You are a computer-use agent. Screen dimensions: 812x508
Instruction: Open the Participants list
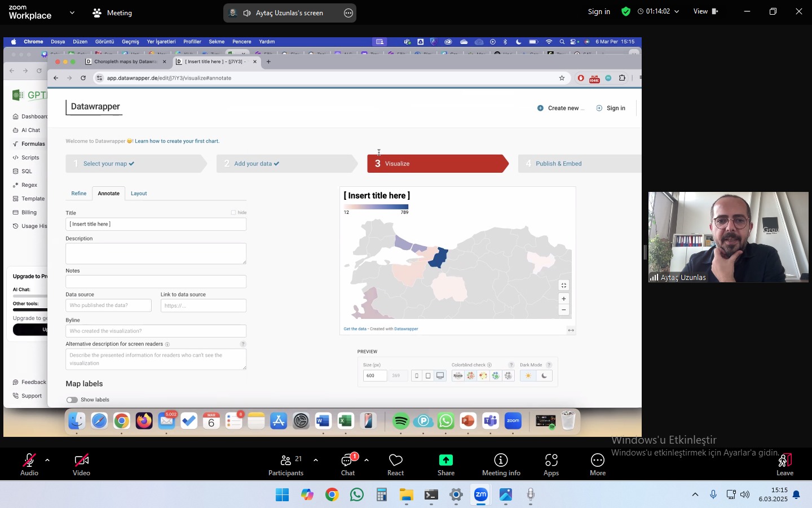[x=286, y=465]
